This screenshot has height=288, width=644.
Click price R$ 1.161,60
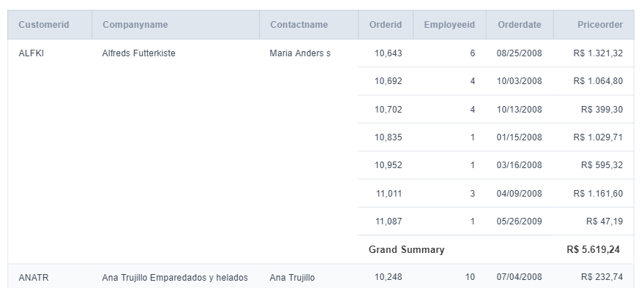598,194
